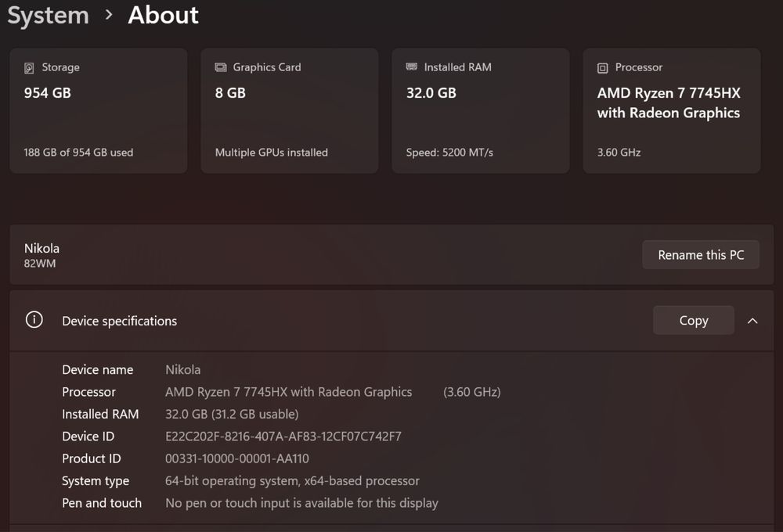Image resolution: width=783 pixels, height=532 pixels.
Task: Click the Device ID label
Action: (x=88, y=437)
